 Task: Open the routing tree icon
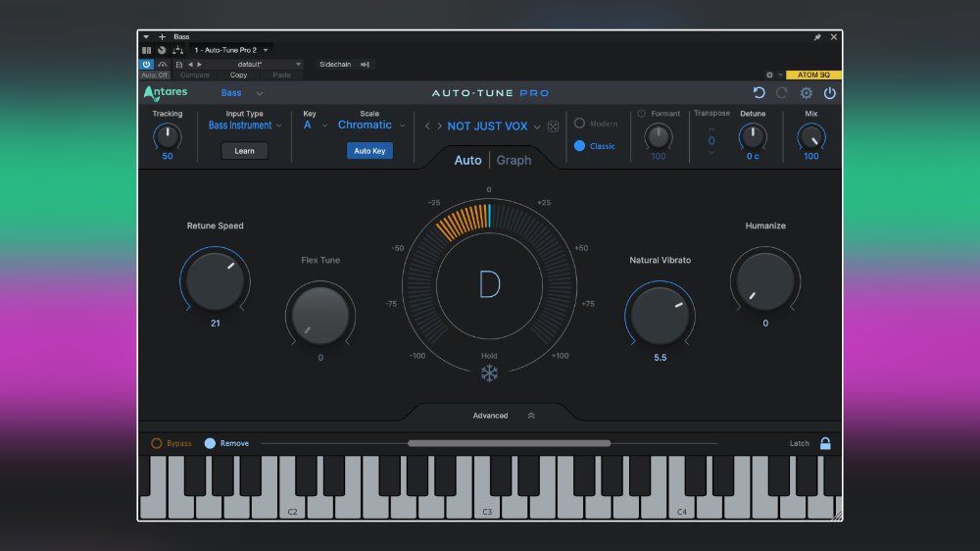(x=178, y=50)
